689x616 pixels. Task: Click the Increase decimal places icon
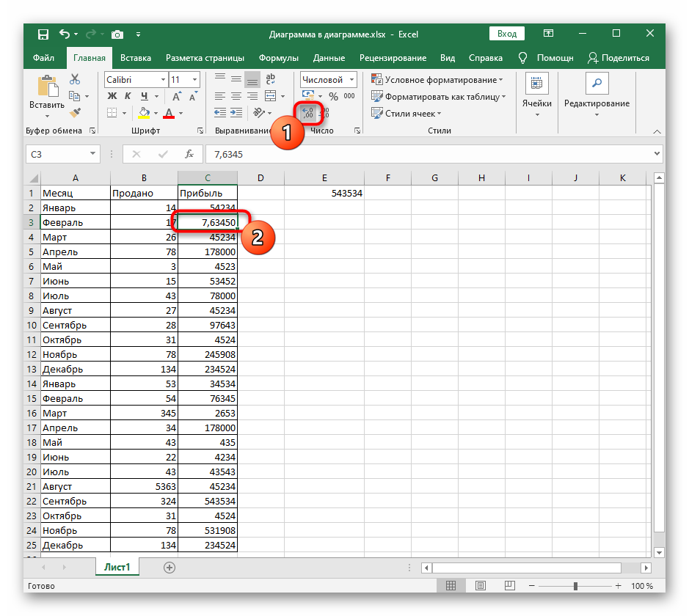[x=308, y=112]
